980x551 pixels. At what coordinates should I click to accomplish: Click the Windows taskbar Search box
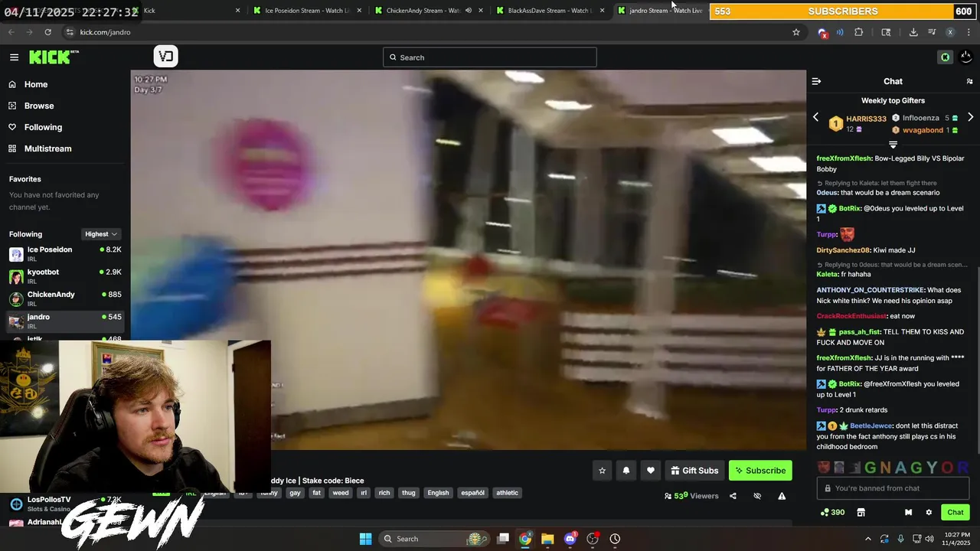[x=435, y=539]
